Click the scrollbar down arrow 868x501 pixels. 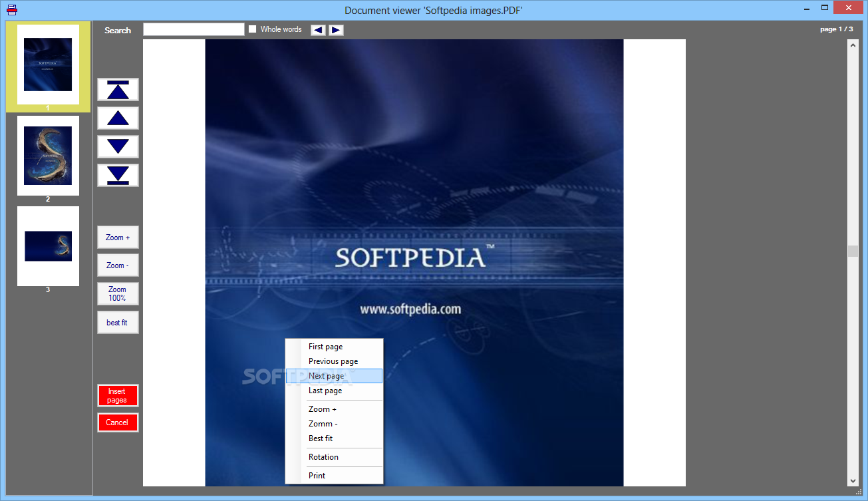click(x=853, y=481)
